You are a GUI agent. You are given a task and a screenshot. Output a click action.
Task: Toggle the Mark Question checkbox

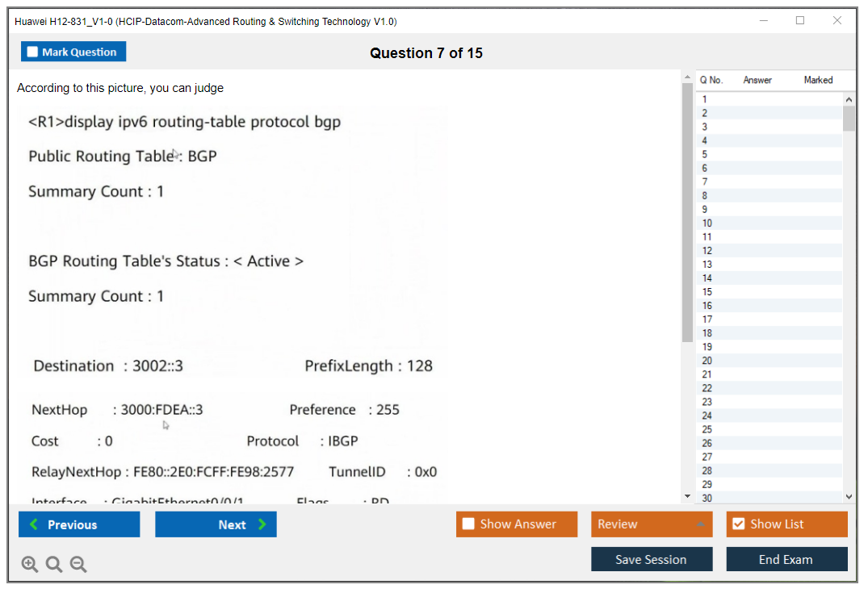pyautogui.click(x=33, y=52)
